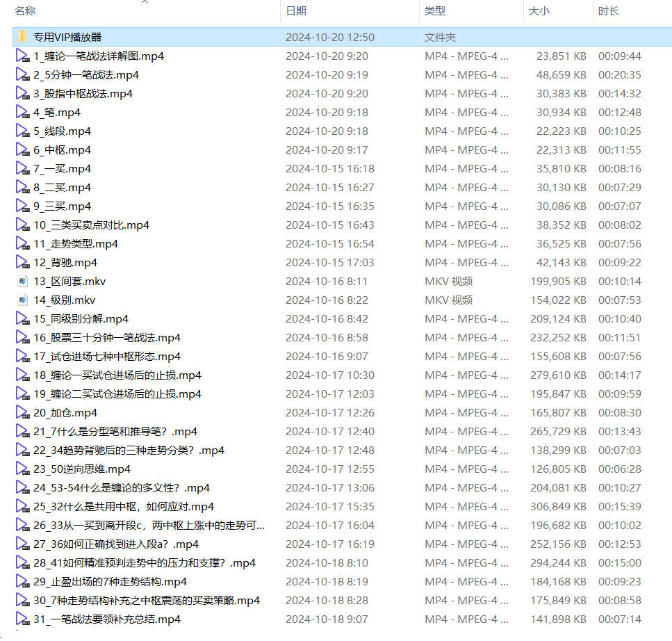Sort files by the 日期 column header

tap(296, 10)
